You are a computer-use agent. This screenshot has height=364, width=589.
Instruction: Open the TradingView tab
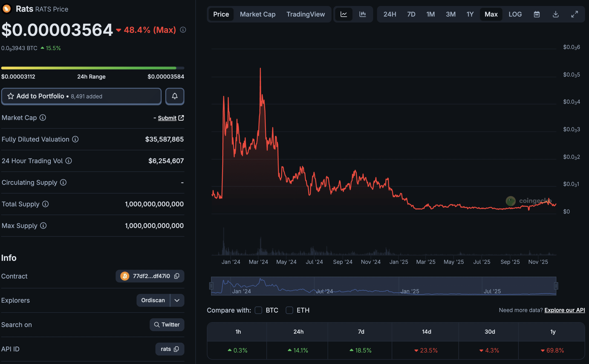click(306, 14)
